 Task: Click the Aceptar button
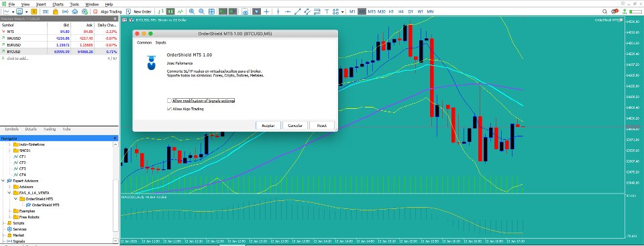268,126
